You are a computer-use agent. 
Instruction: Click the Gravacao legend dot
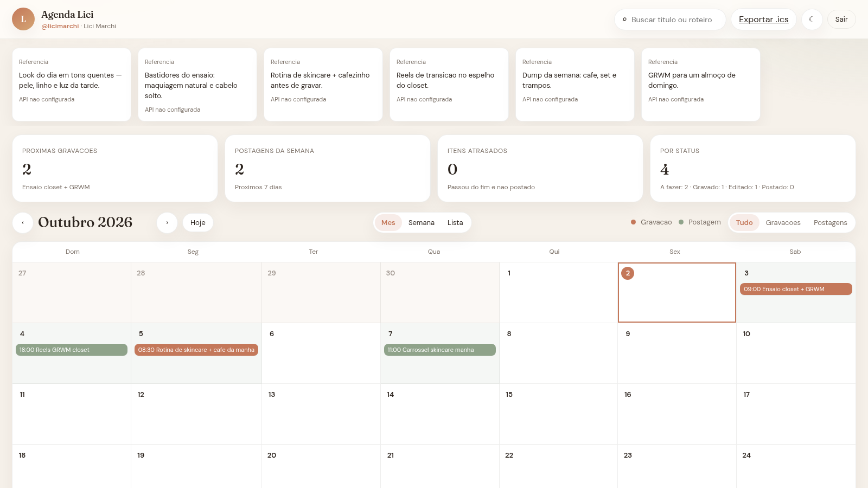point(633,222)
